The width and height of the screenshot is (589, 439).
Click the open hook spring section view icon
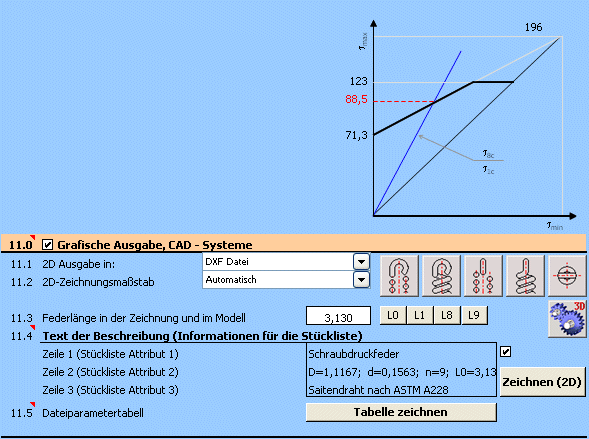tap(399, 276)
